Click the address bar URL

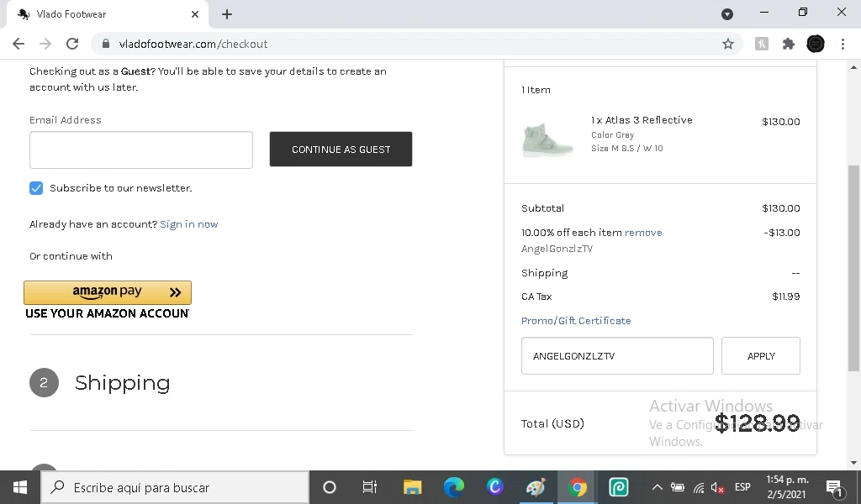coord(193,44)
